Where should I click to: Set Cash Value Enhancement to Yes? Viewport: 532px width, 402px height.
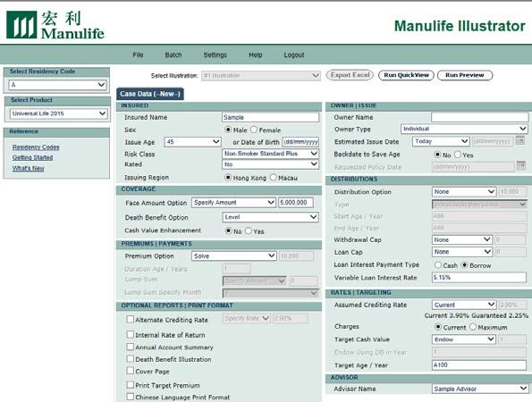(249, 231)
